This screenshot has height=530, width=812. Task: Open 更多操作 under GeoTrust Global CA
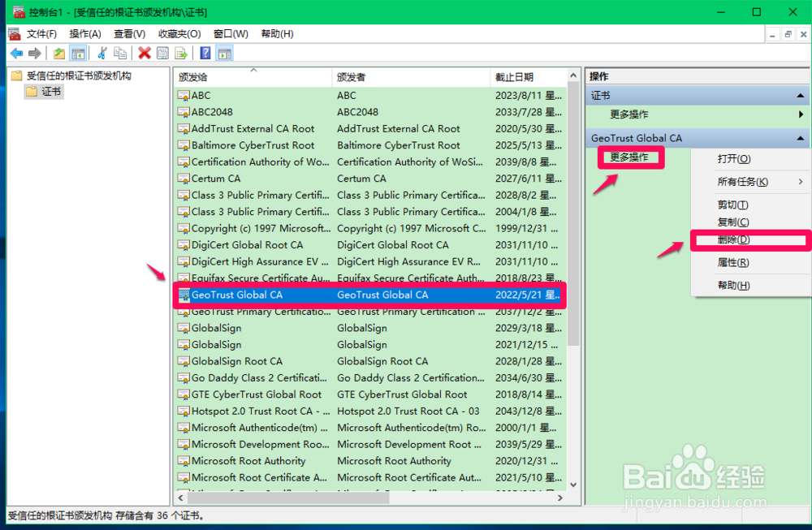628,157
